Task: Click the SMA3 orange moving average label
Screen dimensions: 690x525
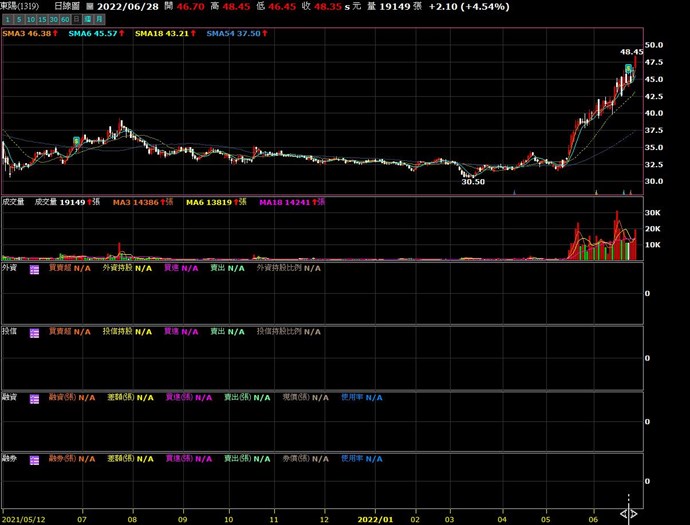Action: coord(26,33)
